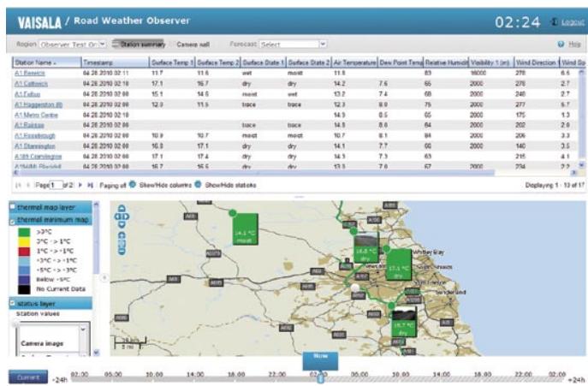
Task: Pan the map up with arrow control
Action: click(x=122, y=208)
